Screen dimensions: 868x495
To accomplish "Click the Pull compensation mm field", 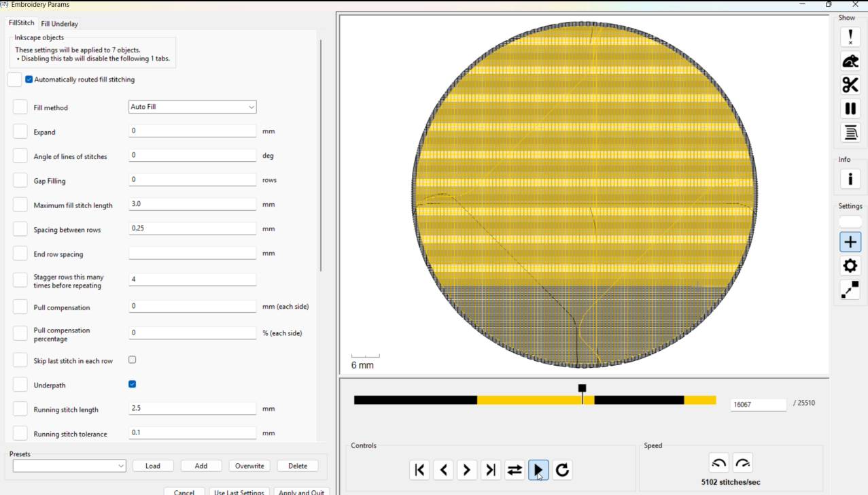I will coord(192,306).
